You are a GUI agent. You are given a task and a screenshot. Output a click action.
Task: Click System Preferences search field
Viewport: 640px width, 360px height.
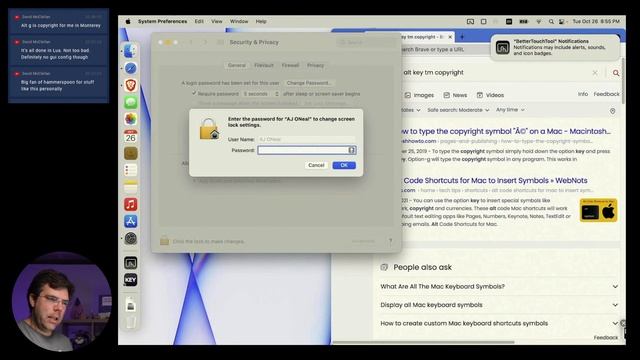(365, 42)
